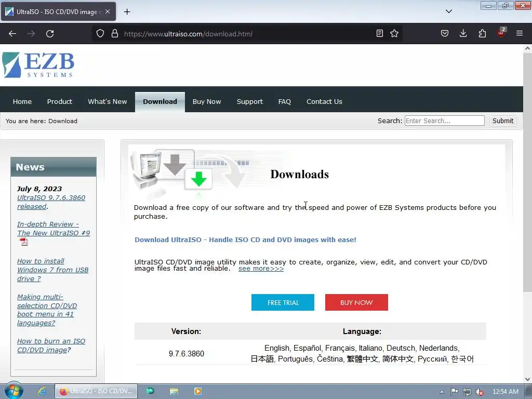Click the red BUY NOW button
The height and width of the screenshot is (399, 532).
tap(356, 302)
